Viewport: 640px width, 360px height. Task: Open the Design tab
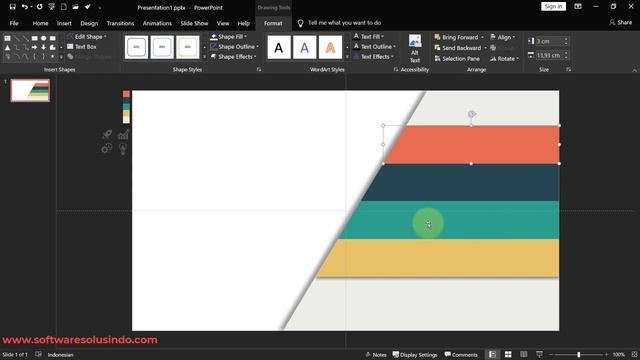click(x=89, y=23)
